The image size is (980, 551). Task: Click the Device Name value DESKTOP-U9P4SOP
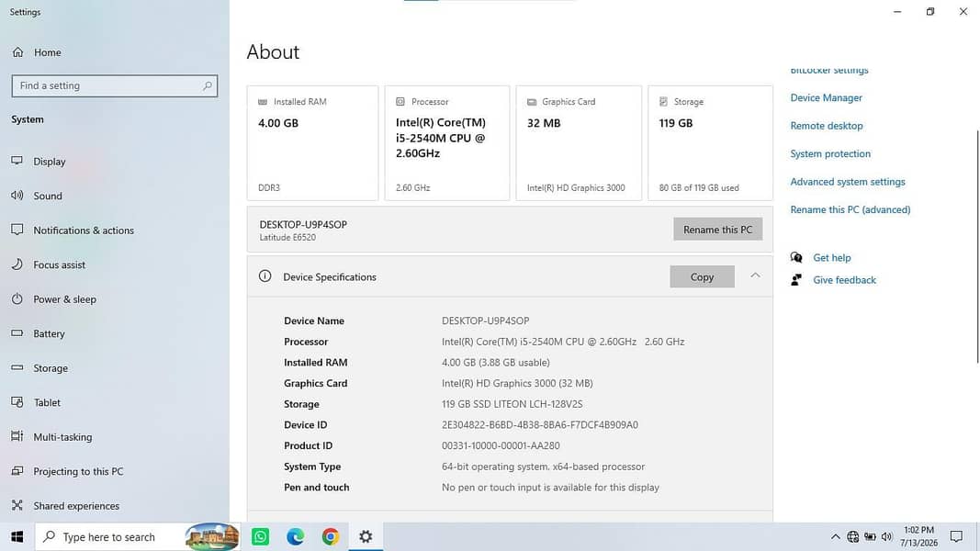point(486,320)
